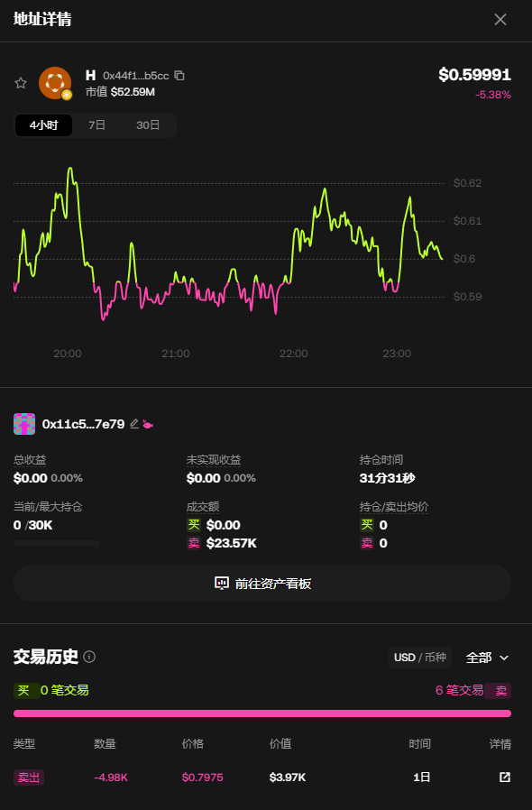The image size is (532, 810).
Task: Open the transaction history info icon
Action: pos(89,657)
